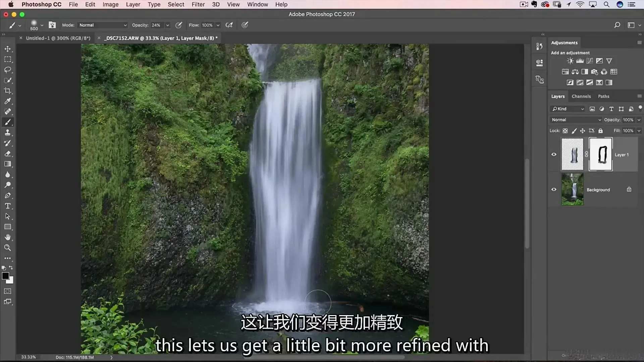Open the Filter menu

[198, 4]
